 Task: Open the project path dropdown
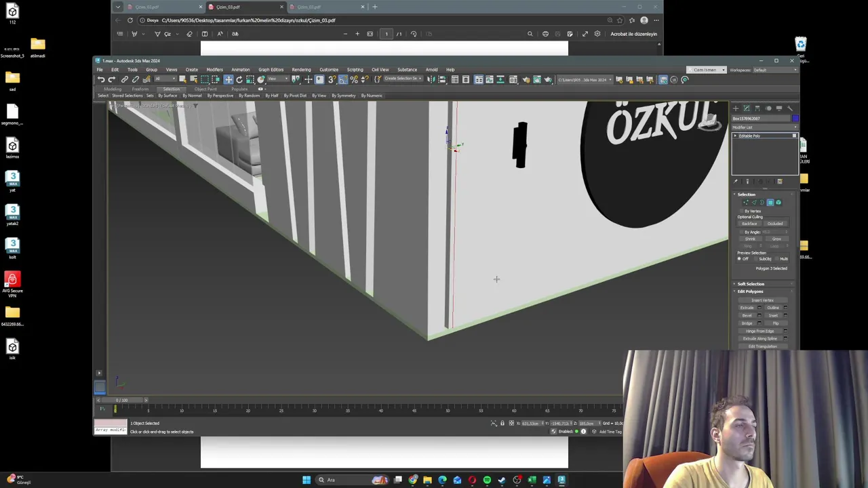(x=584, y=79)
